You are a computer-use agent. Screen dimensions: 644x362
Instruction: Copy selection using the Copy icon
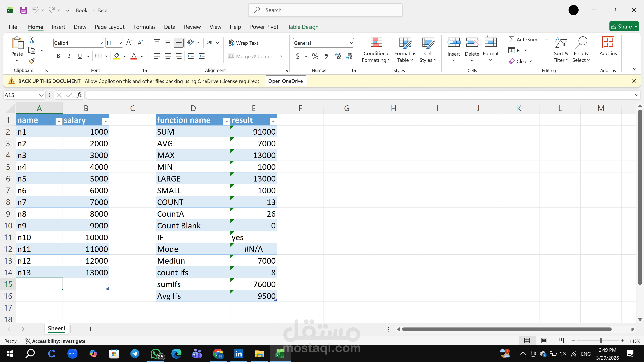coord(32,50)
